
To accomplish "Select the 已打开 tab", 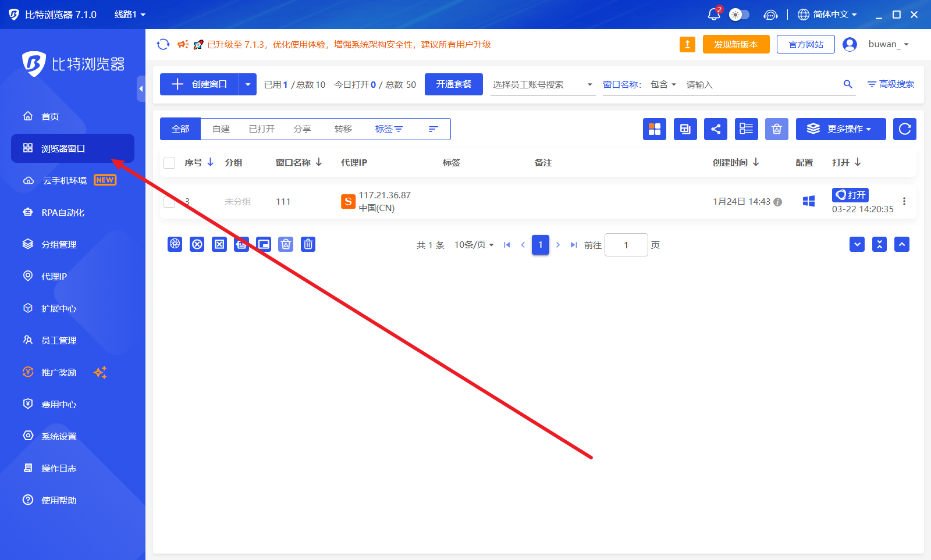I will [261, 129].
